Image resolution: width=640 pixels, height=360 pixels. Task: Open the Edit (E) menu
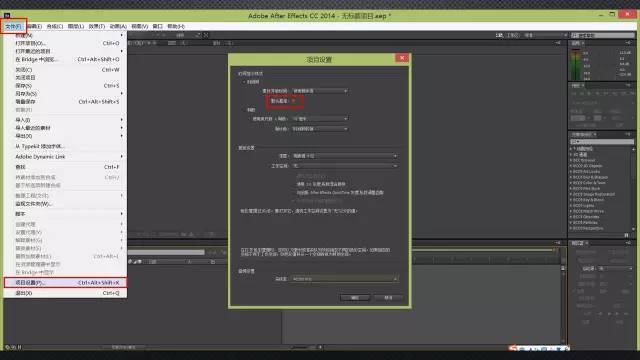point(35,26)
